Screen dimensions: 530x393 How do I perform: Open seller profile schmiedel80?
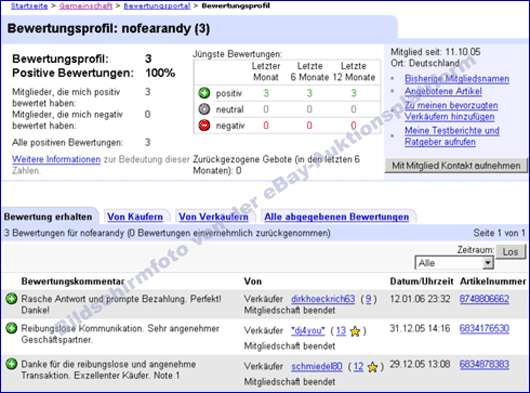pyautogui.click(x=317, y=366)
